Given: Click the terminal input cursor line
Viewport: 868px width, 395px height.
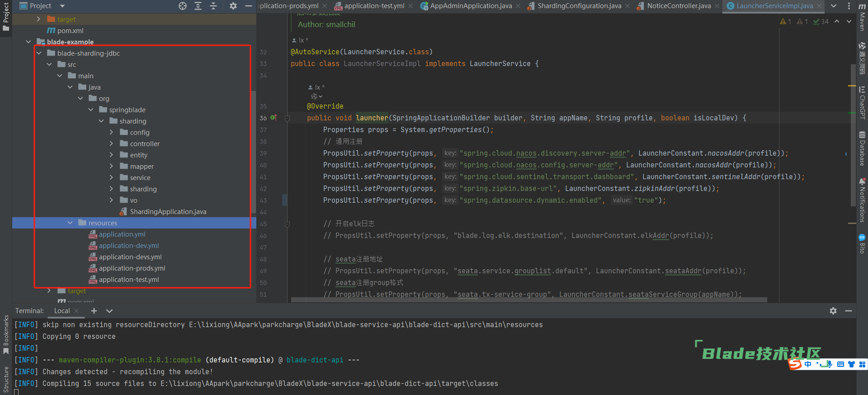Looking at the screenshot, I should (x=17, y=392).
